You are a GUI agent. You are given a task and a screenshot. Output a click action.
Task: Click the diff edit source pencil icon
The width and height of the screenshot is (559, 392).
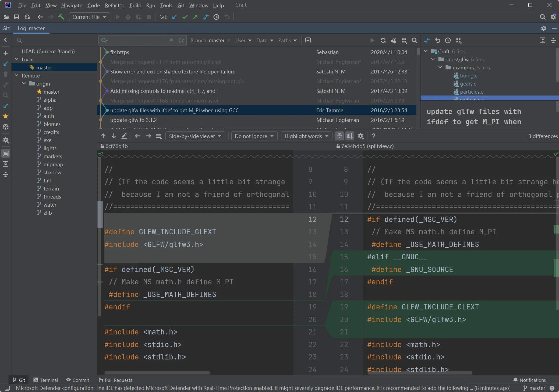point(124,136)
